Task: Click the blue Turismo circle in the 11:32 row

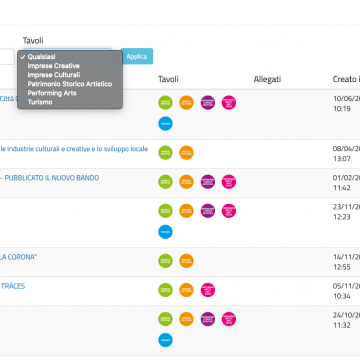Action: 165,340
